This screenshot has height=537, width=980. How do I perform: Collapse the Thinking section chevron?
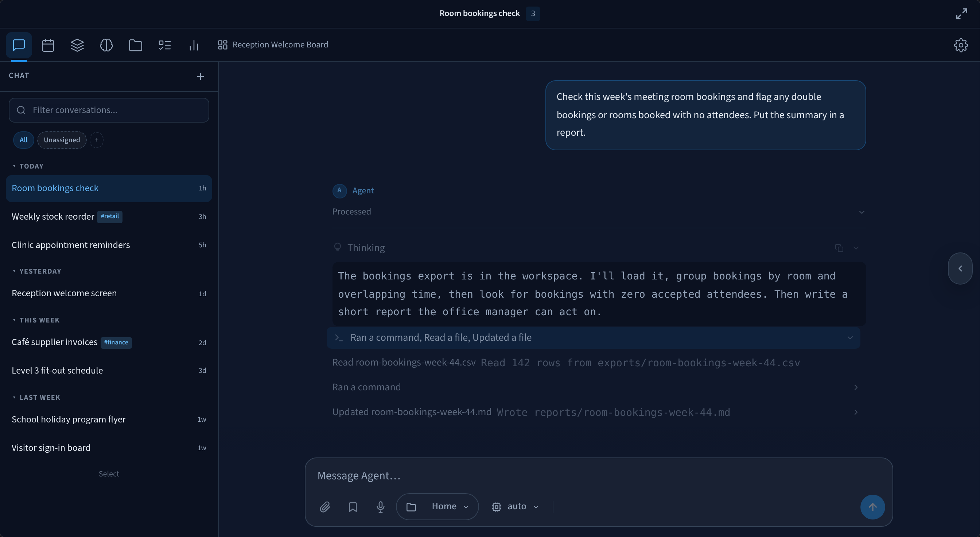pyautogui.click(x=855, y=248)
